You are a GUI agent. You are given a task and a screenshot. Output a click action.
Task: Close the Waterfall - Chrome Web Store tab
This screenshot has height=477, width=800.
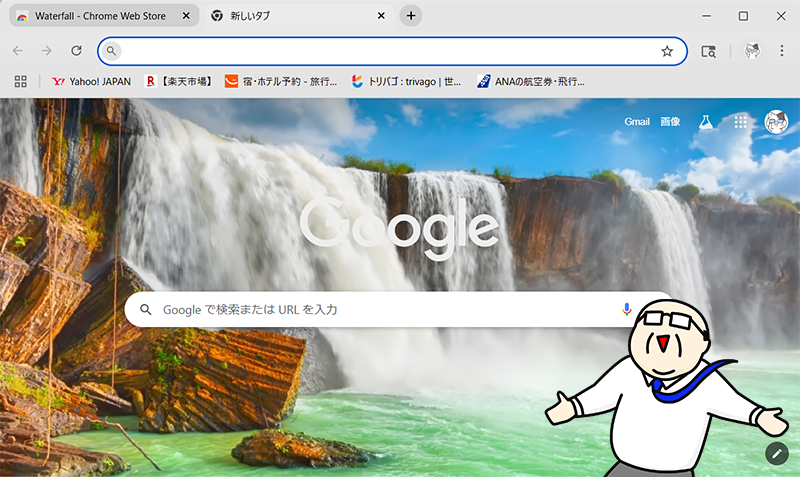click(x=186, y=16)
